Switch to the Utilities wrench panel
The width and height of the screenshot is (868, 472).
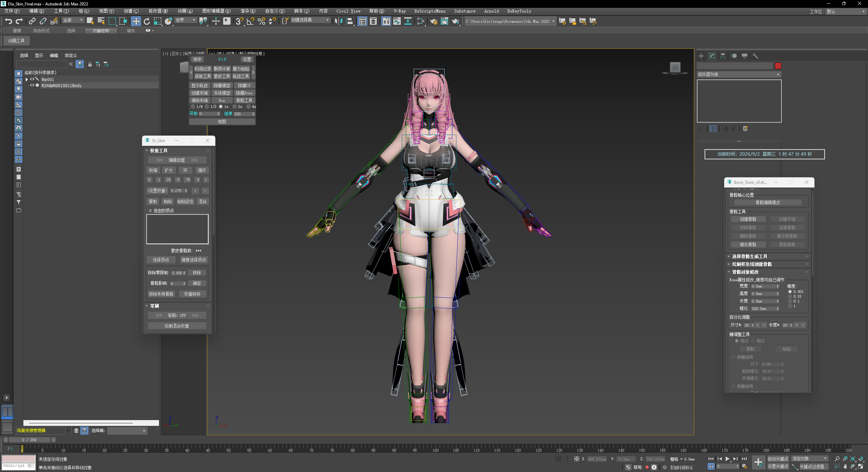click(755, 56)
